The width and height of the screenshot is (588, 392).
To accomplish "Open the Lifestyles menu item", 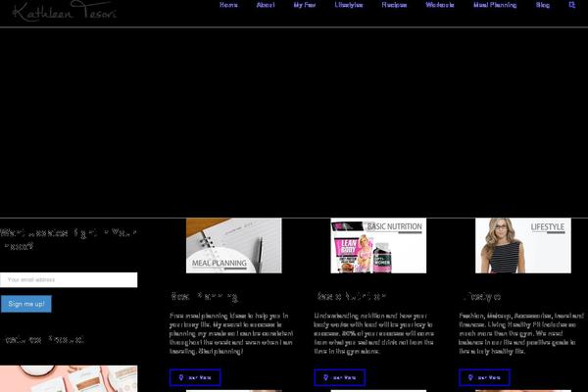I will [349, 5].
